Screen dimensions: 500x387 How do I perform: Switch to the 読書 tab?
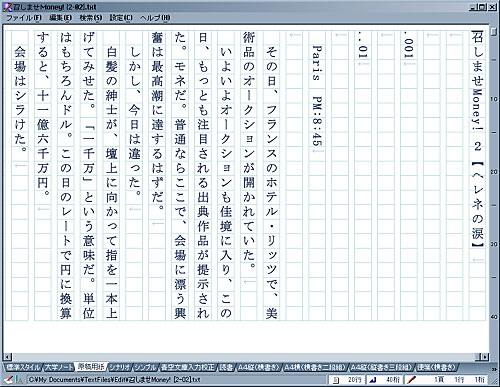pos(227,367)
